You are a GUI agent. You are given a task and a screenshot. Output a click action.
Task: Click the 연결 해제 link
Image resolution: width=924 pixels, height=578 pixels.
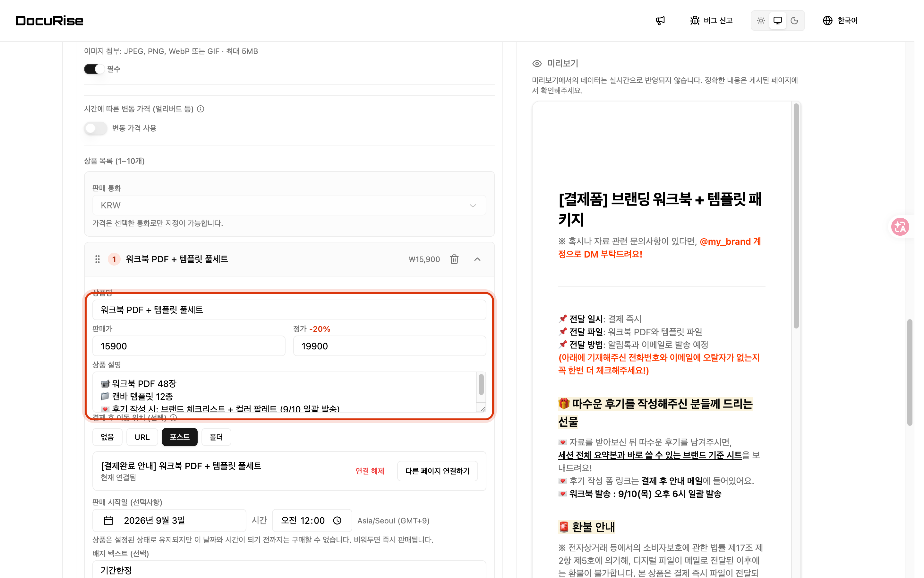click(370, 471)
